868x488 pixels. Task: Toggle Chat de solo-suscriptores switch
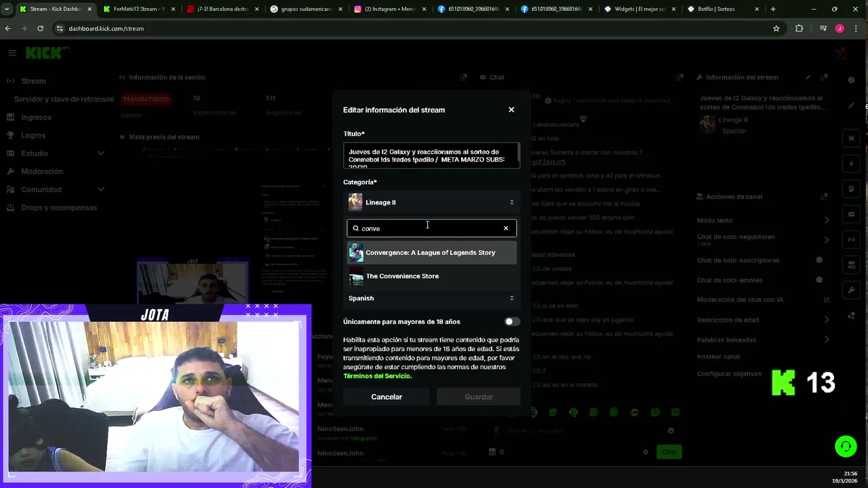[x=819, y=260]
